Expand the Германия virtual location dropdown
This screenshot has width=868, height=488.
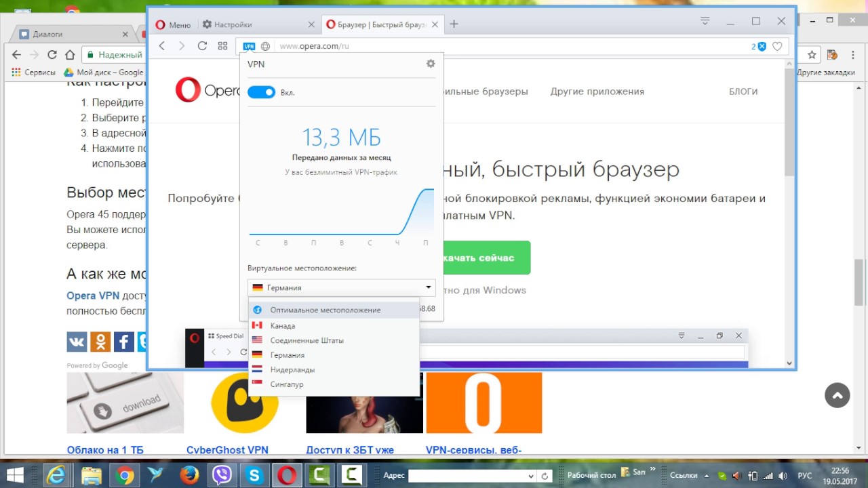point(342,287)
